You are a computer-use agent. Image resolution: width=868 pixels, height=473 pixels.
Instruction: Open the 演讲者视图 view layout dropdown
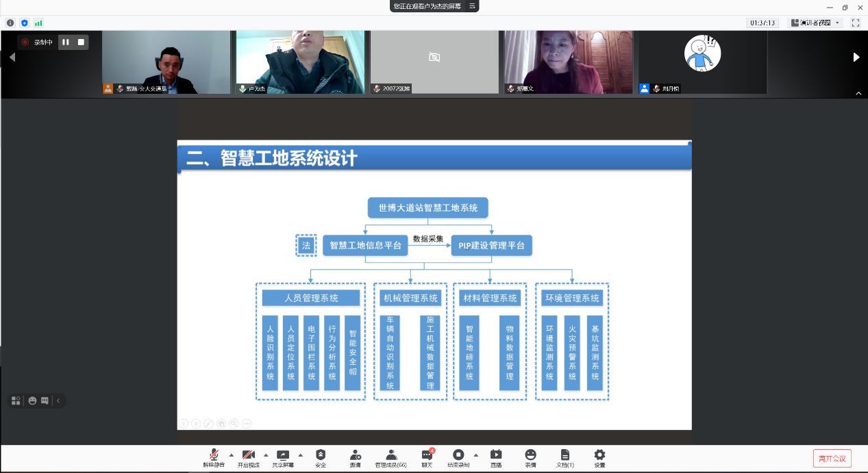(814, 23)
